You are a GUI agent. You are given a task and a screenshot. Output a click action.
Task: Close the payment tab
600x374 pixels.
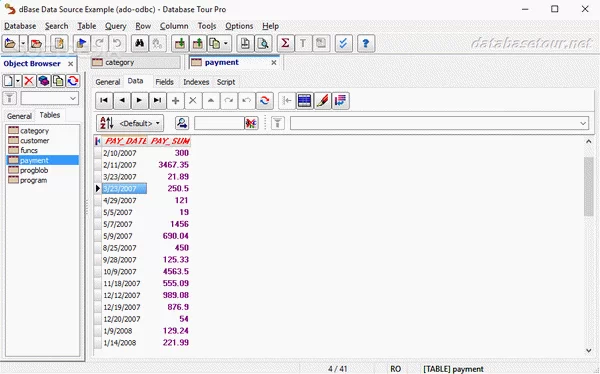click(x=274, y=62)
